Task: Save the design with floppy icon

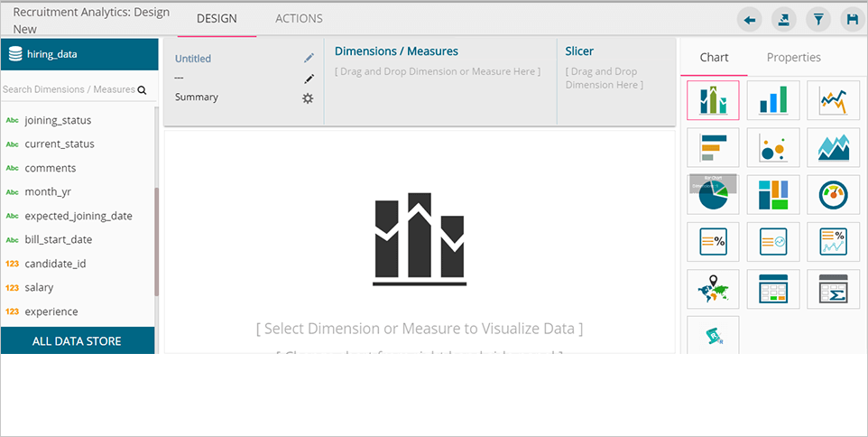Action: click(x=853, y=21)
